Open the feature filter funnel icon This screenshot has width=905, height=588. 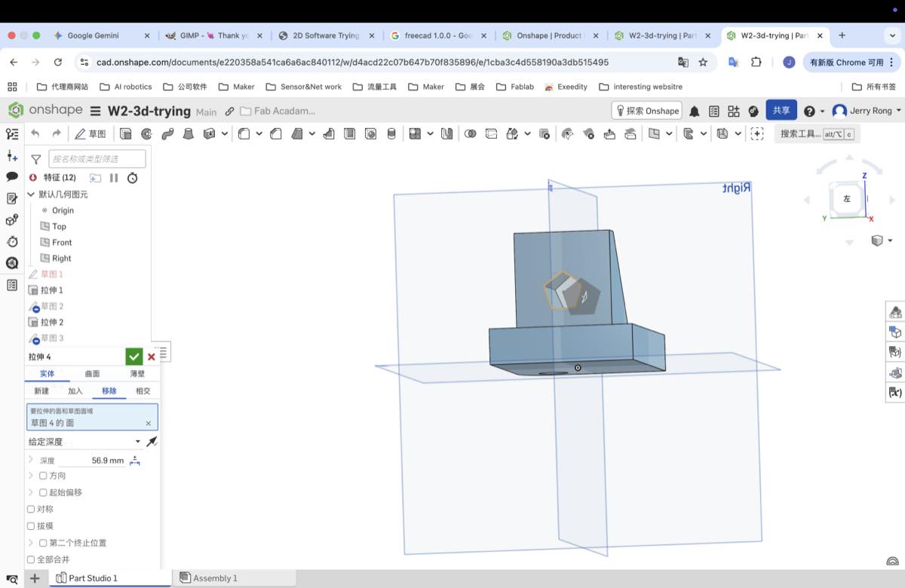click(x=35, y=159)
